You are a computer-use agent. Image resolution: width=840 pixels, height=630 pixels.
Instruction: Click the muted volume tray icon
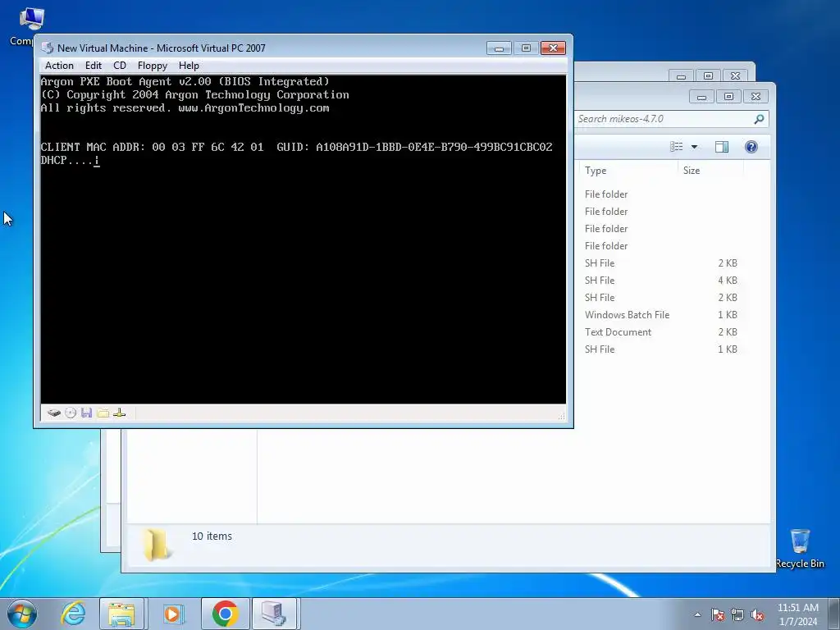click(x=757, y=614)
